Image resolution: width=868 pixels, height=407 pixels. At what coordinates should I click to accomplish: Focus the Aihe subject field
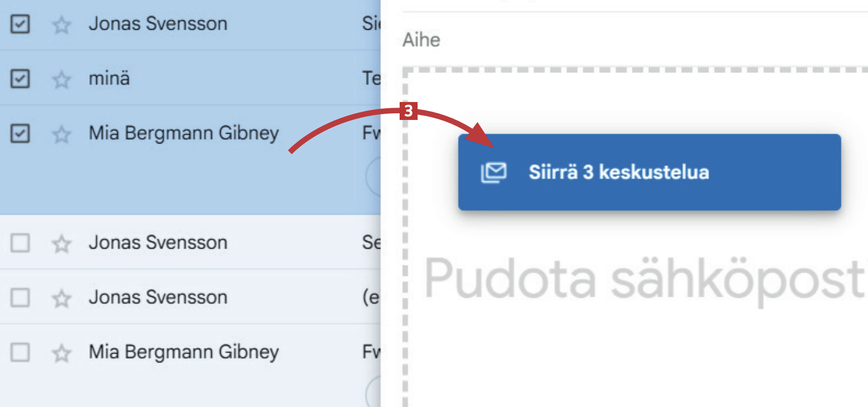635,39
